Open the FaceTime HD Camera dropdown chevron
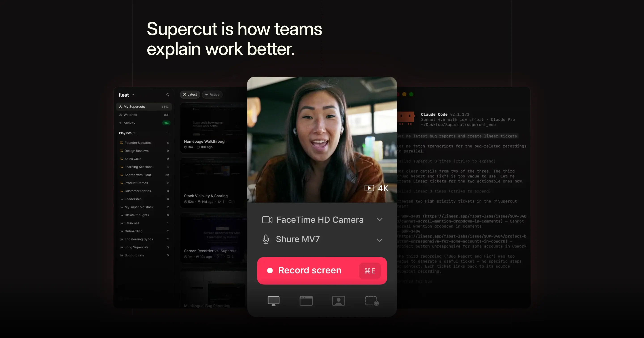Image resolution: width=644 pixels, height=338 pixels. (x=379, y=220)
